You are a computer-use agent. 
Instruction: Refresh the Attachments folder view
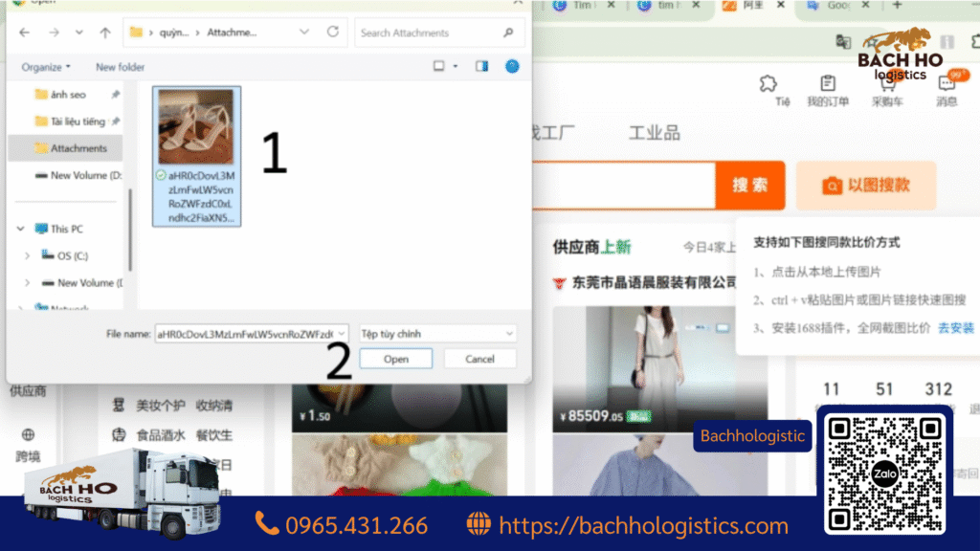click(x=333, y=33)
